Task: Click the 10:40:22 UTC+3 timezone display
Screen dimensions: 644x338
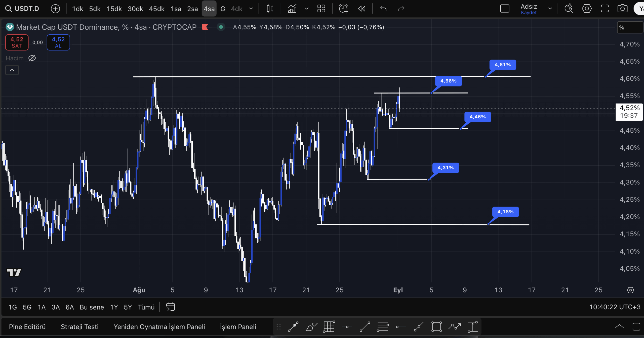Action: 616,307
